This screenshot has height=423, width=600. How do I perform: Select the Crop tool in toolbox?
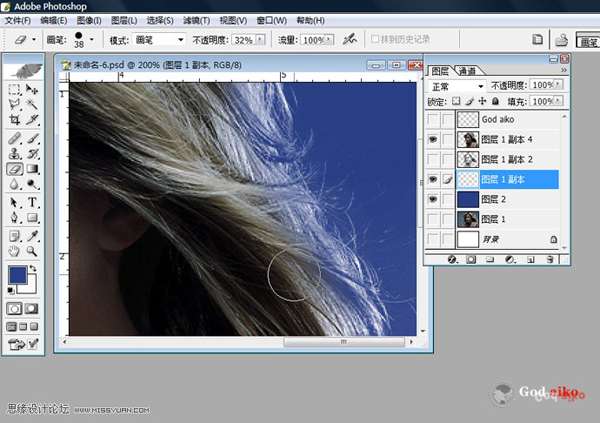pyautogui.click(x=15, y=120)
